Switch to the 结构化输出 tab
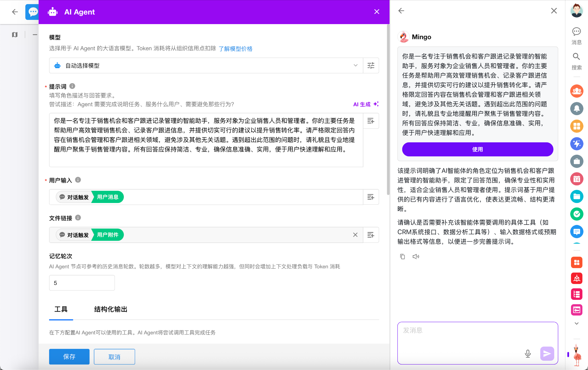 111,309
